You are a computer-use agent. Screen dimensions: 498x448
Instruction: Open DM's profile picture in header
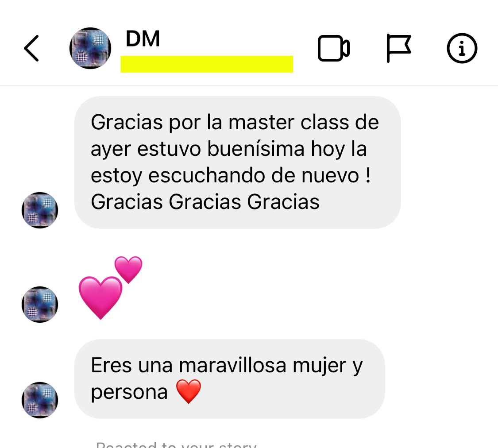(90, 48)
